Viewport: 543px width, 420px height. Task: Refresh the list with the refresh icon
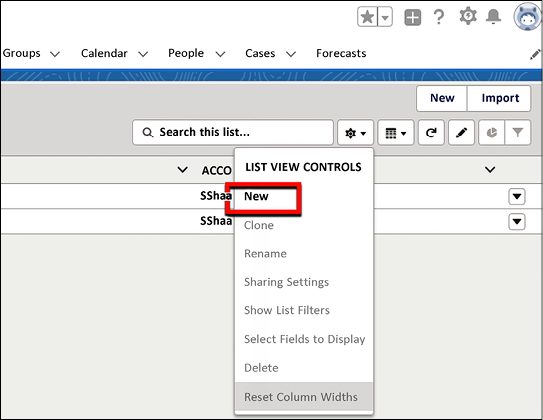431,132
